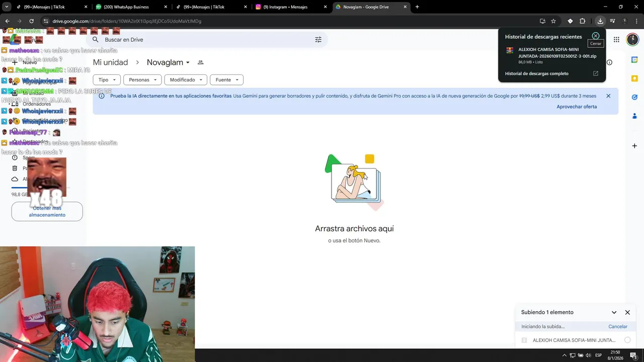Open advanced search options slider icon
Screen dimensions: 644x362
pos(318,40)
